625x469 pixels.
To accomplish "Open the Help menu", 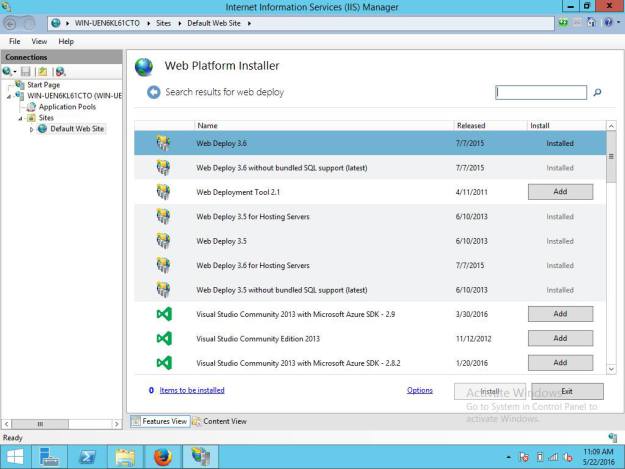I will pos(66,41).
